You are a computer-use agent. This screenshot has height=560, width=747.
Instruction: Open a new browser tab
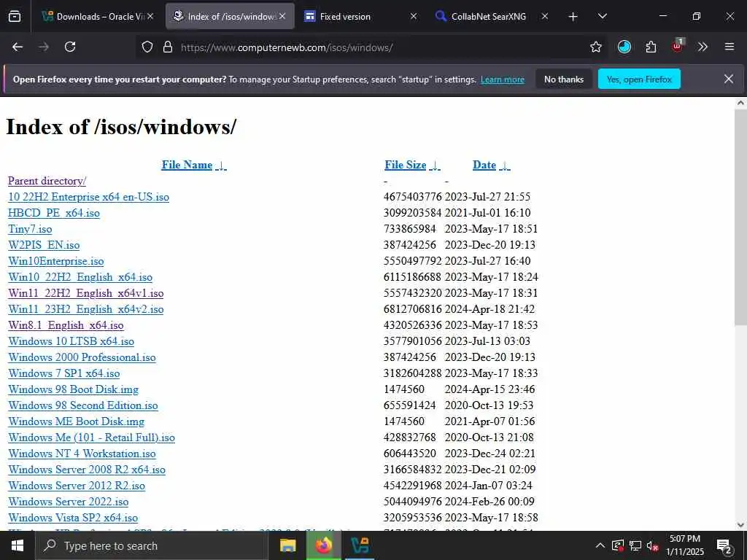[x=573, y=17]
